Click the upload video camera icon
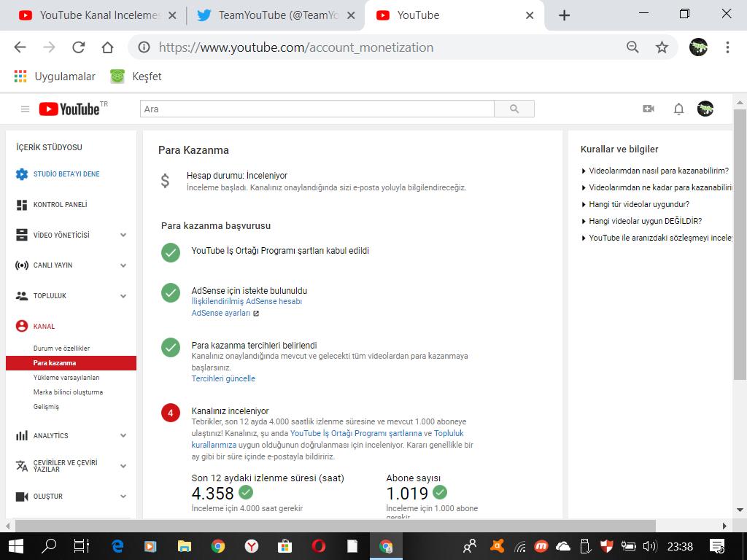747x560 pixels. click(x=649, y=109)
